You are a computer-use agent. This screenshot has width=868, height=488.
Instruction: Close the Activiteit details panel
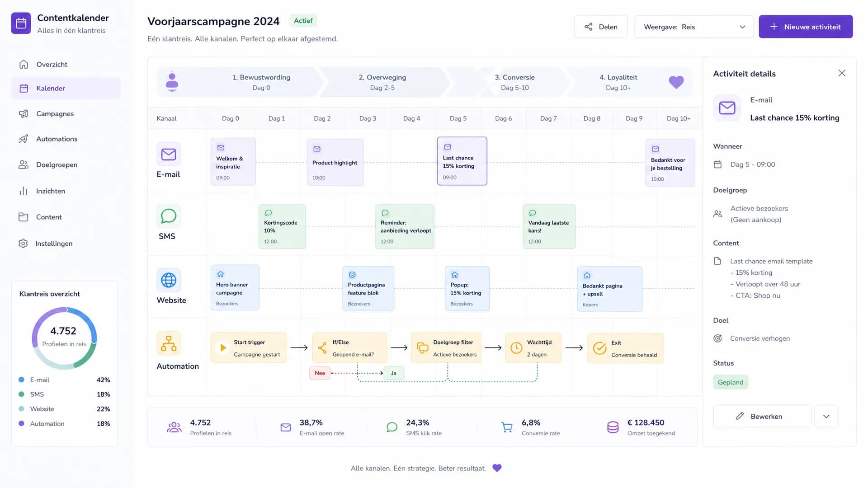[x=842, y=73]
